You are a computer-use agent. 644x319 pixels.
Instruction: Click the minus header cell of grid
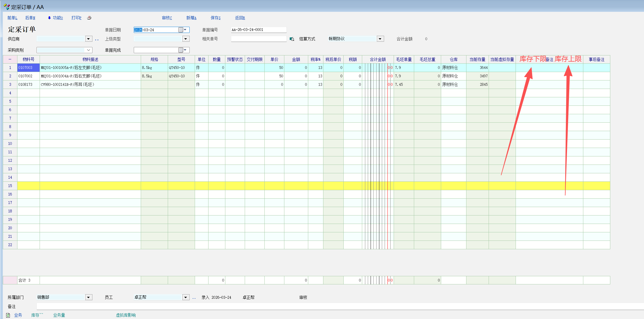click(x=10, y=59)
